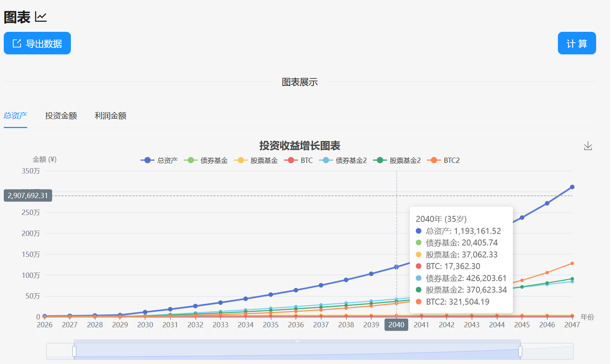Click the export data button
Viewport: 610px width, 364px height.
tap(37, 43)
